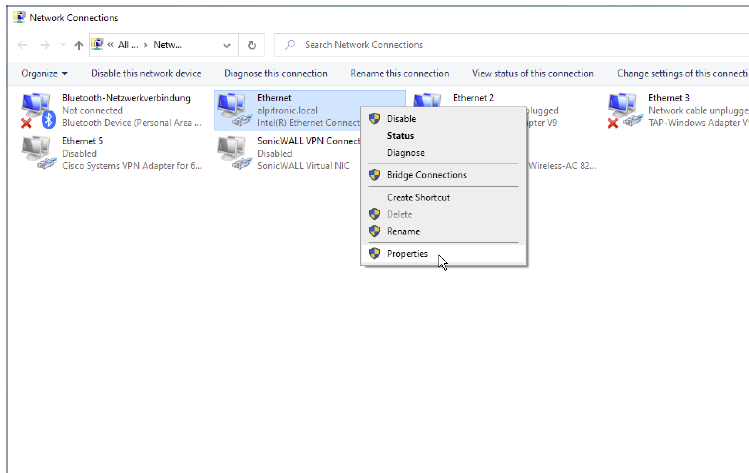
Task: Click Bridge Connections in context menu
Action: 426,175
